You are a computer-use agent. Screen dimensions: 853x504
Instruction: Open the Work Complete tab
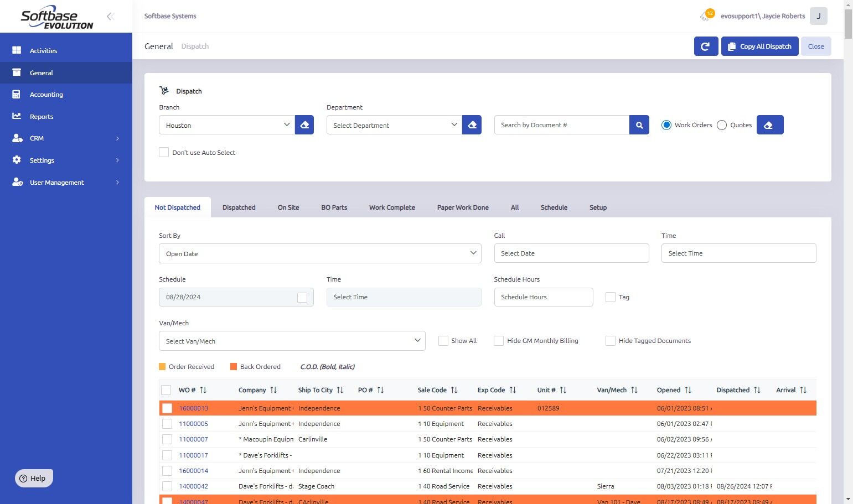pos(392,207)
